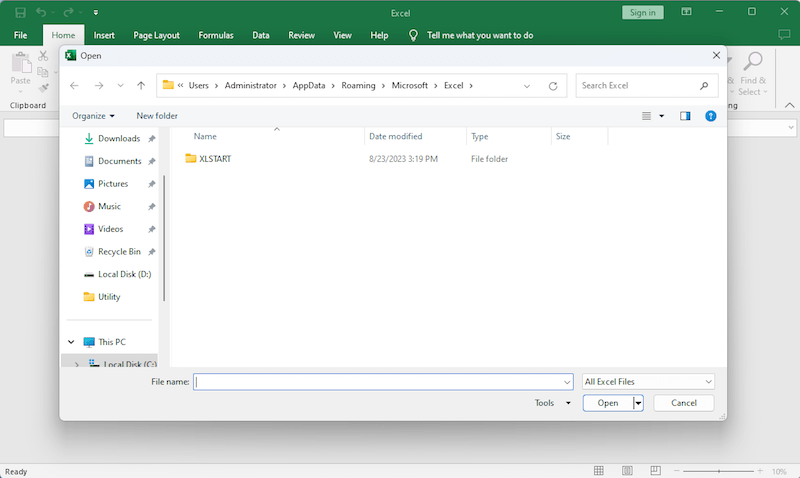Click the Sign in button

pyautogui.click(x=642, y=12)
